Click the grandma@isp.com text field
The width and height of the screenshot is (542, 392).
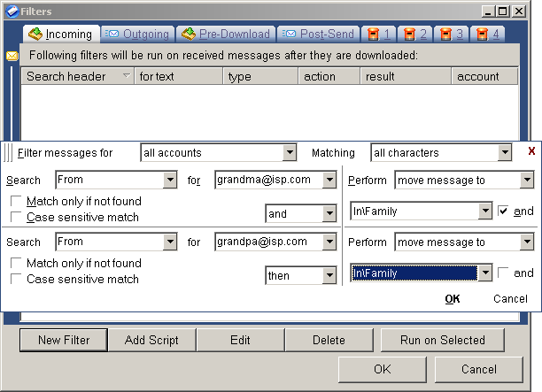(268, 181)
